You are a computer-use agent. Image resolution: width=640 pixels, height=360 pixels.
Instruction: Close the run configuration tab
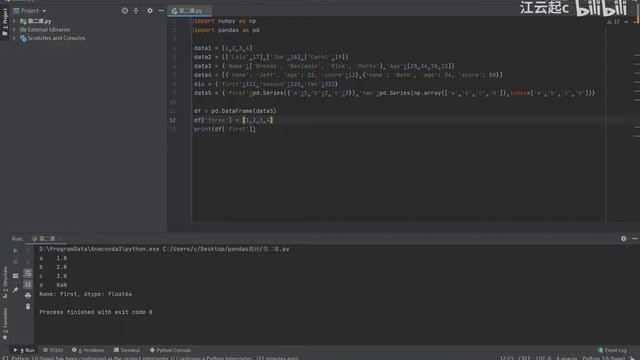tap(60, 238)
